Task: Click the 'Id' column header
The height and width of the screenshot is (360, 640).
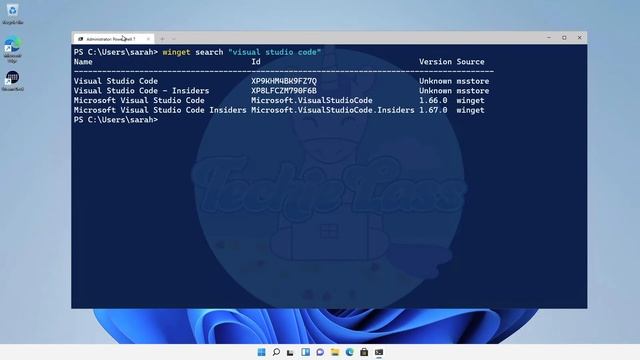Action: [x=256, y=62]
